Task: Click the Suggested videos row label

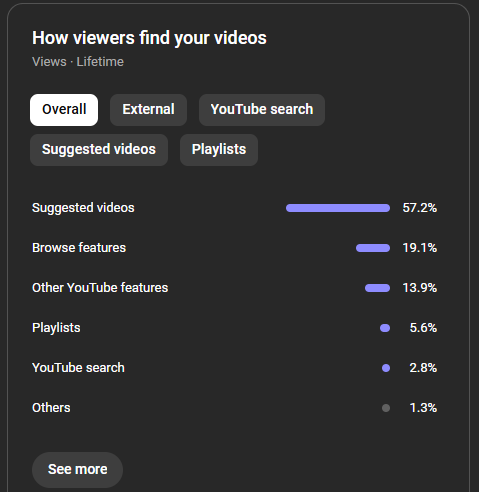Action: point(83,208)
